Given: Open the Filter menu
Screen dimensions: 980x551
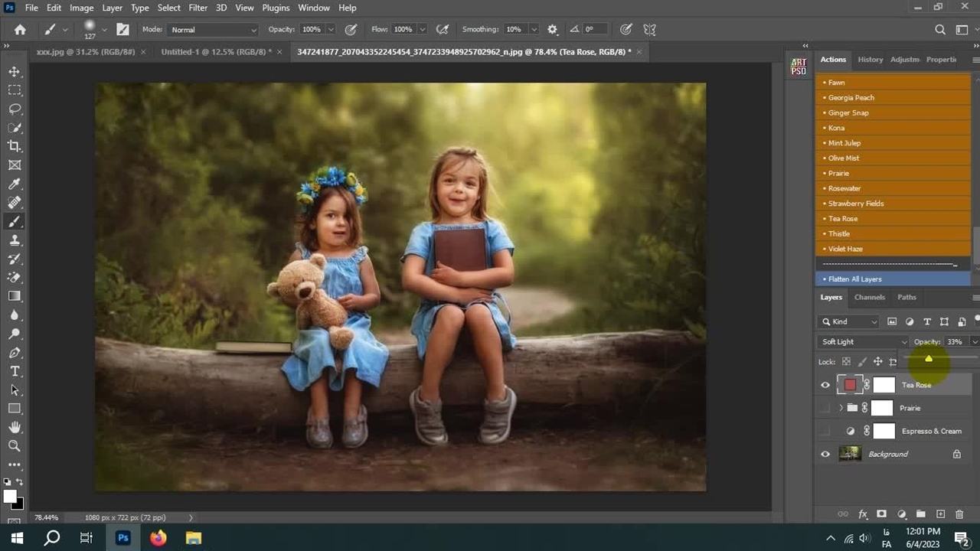Looking at the screenshot, I should 198,8.
